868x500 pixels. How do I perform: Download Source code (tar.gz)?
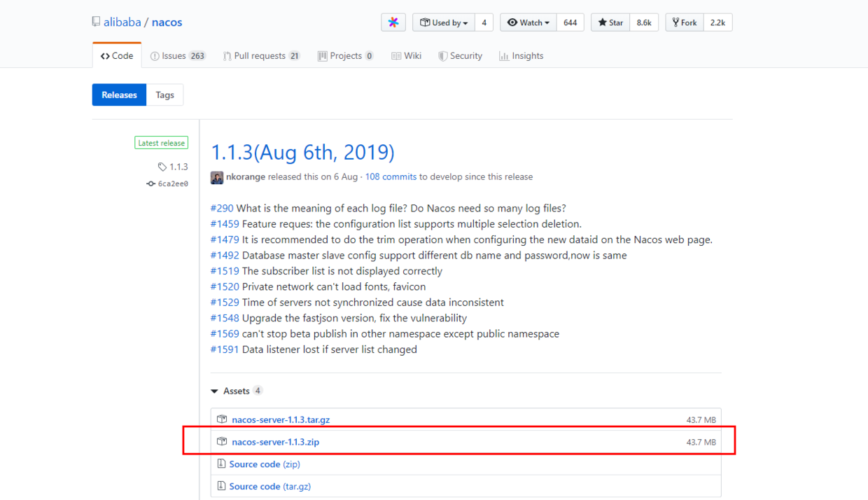click(270, 486)
